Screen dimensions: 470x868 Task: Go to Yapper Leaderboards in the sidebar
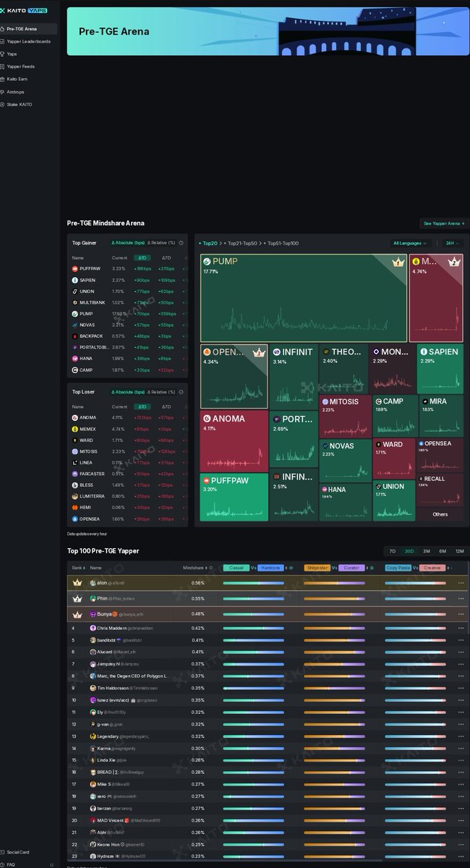coord(29,41)
